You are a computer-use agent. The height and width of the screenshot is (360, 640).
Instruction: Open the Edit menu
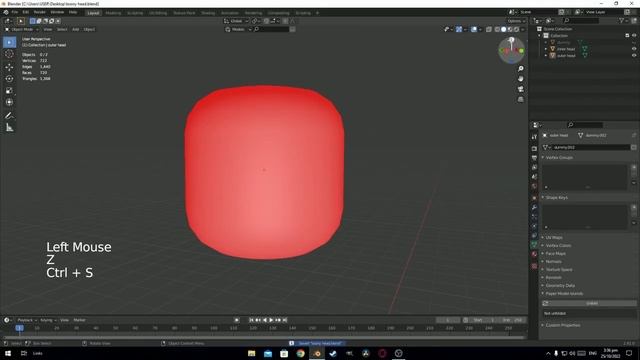pyautogui.click(x=26, y=13)
